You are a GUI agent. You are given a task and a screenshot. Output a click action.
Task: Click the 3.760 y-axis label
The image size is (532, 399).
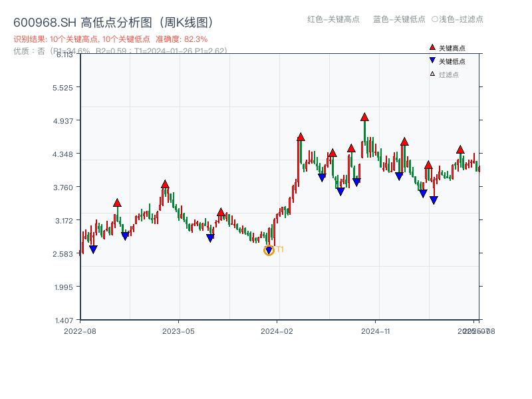coord(63,188)
